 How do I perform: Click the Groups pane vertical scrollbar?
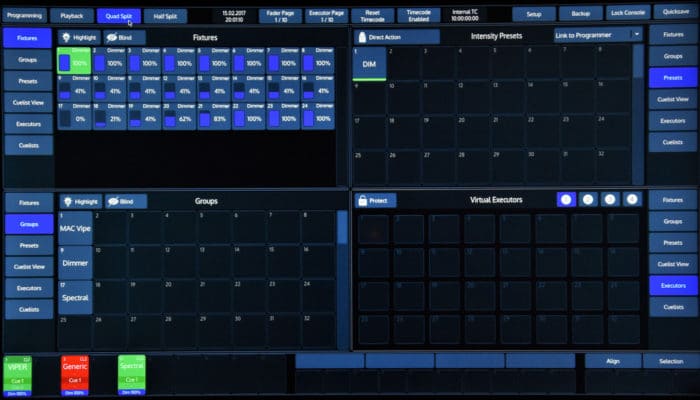point(342,230)
